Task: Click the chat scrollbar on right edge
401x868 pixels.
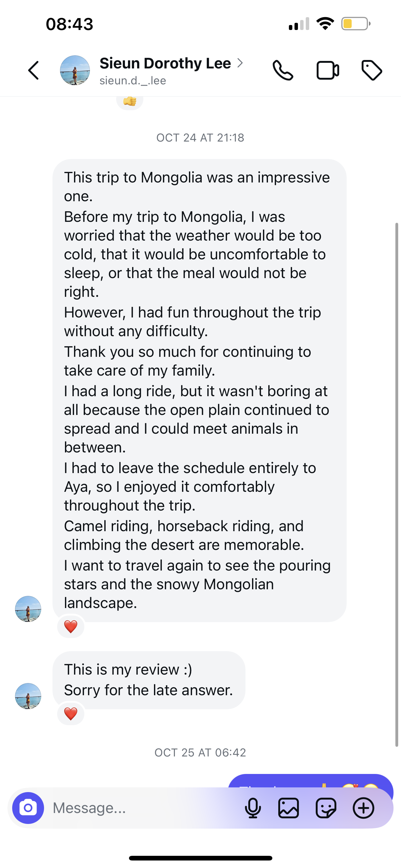Action: pyautogui.click(x=397, y=485)
